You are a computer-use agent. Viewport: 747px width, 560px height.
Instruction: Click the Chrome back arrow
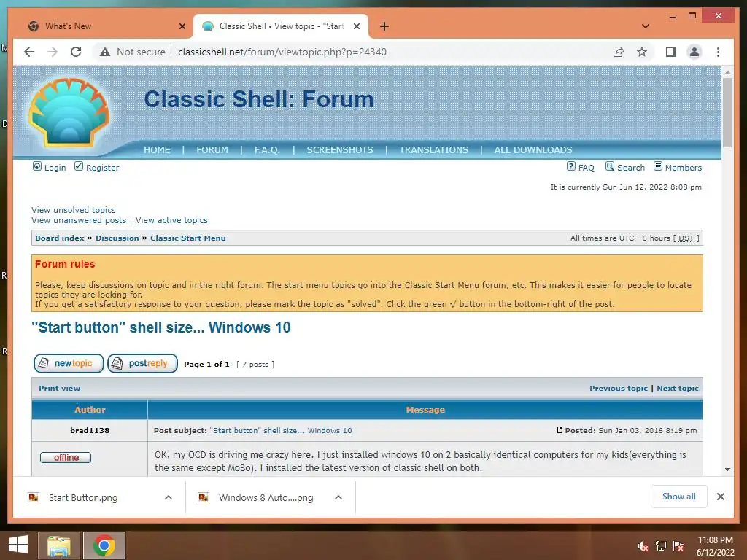tap(29, 52)
